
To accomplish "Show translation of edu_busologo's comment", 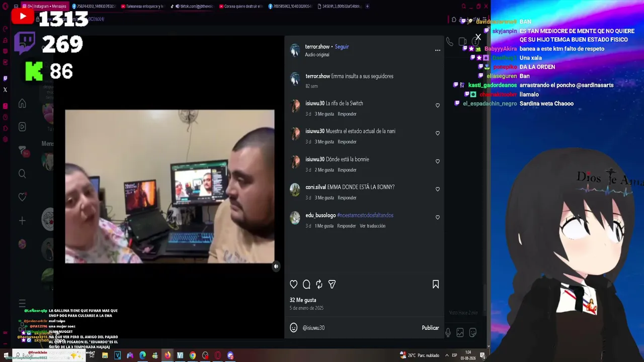I will [x=372, y=226].
